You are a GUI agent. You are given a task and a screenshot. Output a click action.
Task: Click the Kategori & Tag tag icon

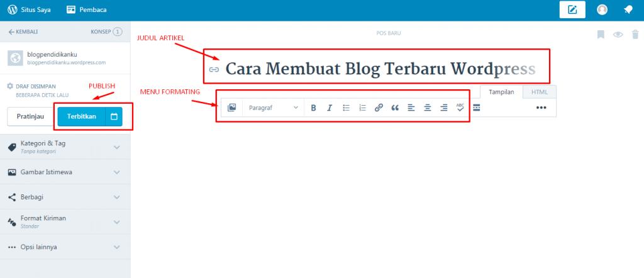(13, 147)
